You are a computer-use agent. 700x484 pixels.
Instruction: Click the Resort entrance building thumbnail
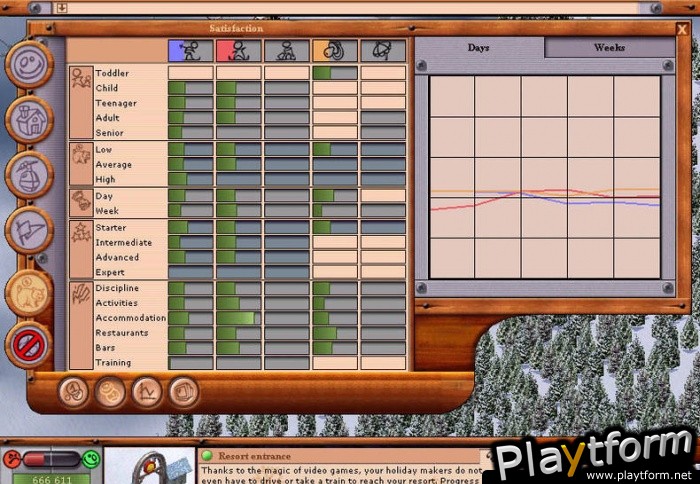point(149,466)
